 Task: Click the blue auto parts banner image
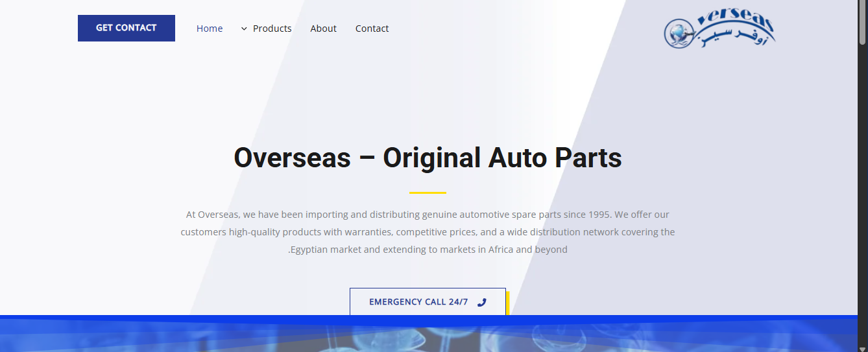click(x=428, y=340)
